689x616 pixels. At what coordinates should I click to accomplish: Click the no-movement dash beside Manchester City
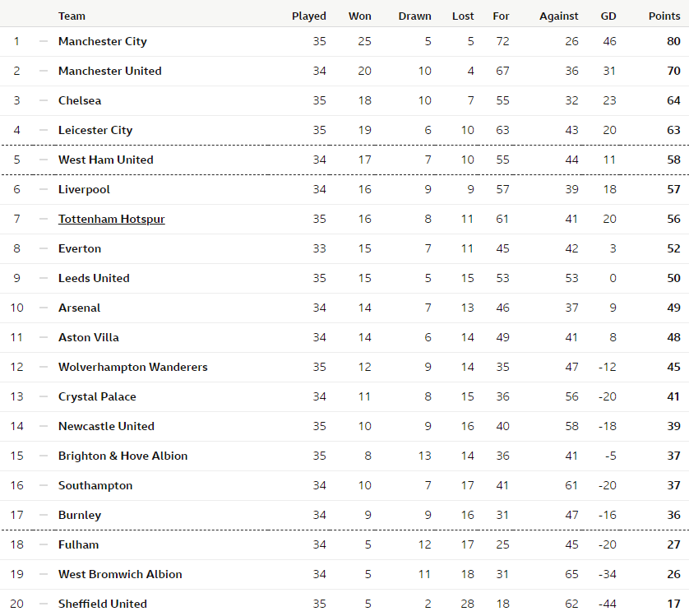pos(43,41)
